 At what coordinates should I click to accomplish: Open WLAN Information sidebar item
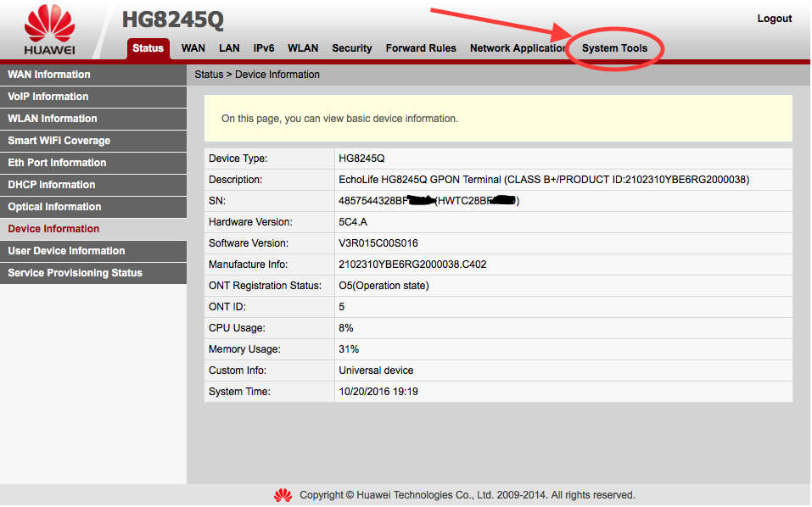[x=53, y=119]
